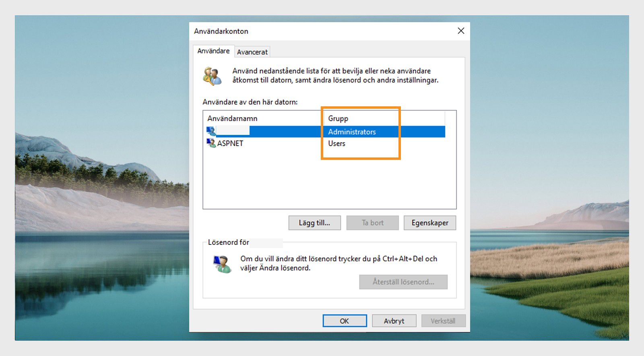Open Egenskaper for the selected user
Screen dimensions: 644x356
tap(430, 223)
